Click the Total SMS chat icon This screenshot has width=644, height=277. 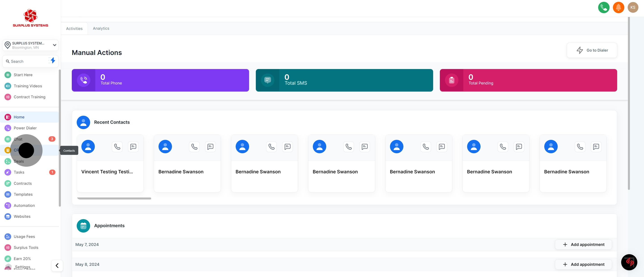tap(267, 80)
